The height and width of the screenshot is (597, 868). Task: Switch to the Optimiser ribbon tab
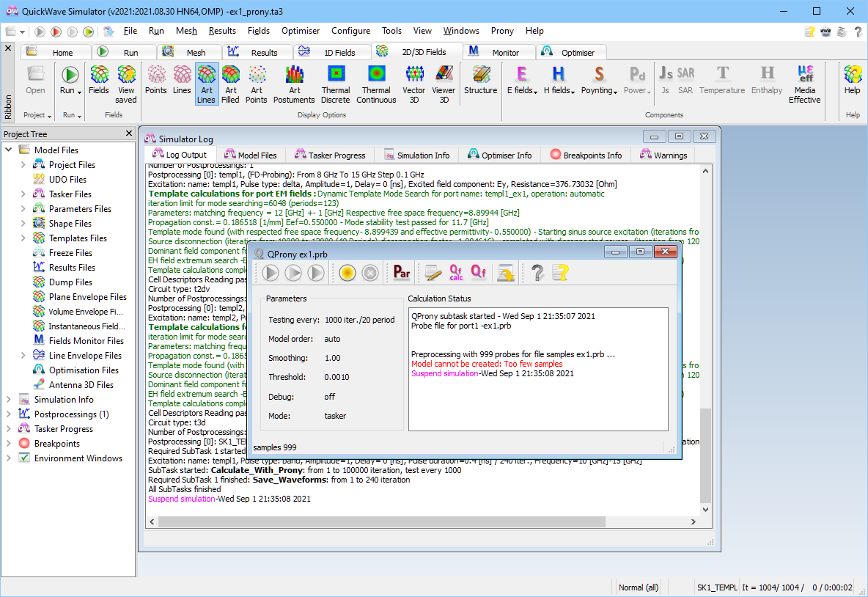click(570, 52)
